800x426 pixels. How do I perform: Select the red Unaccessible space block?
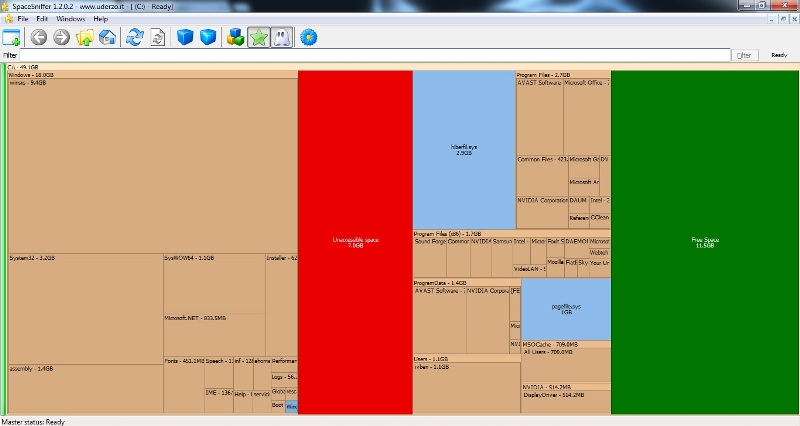coord(355,241)
